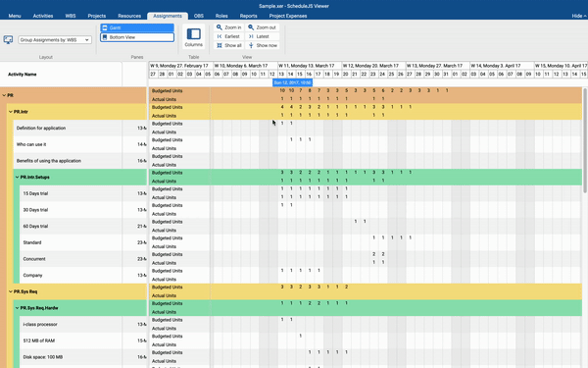Viewport: 588px width, 368px height.
Task: Select the 512 MB of RAM activity
Action: click(83, 341)
